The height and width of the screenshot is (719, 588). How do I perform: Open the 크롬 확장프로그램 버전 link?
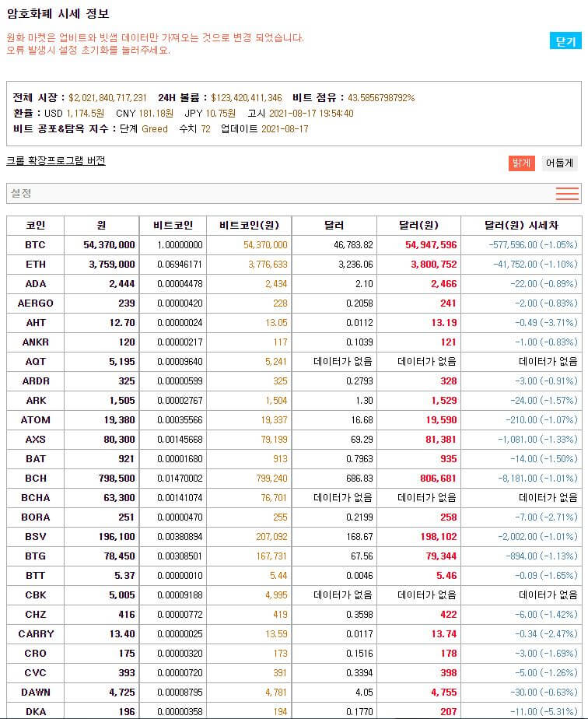coord(56,160)
